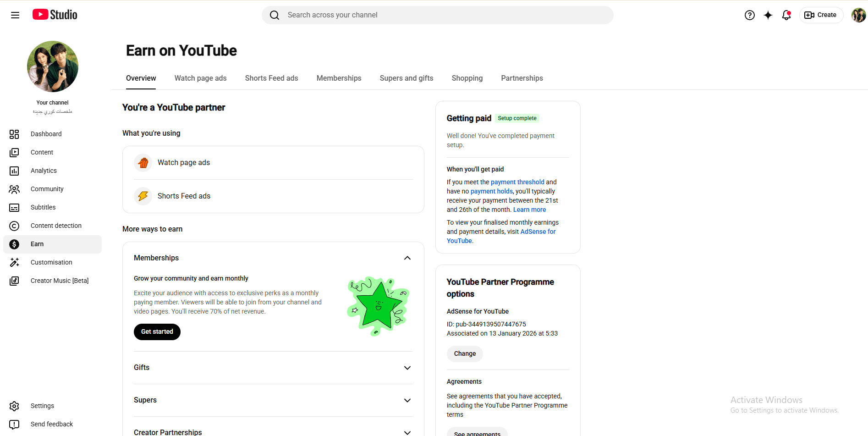The height and width of the screenshot is (436, 868).
Task: Switch to the Memberships tab
Action: click(339, 78)
